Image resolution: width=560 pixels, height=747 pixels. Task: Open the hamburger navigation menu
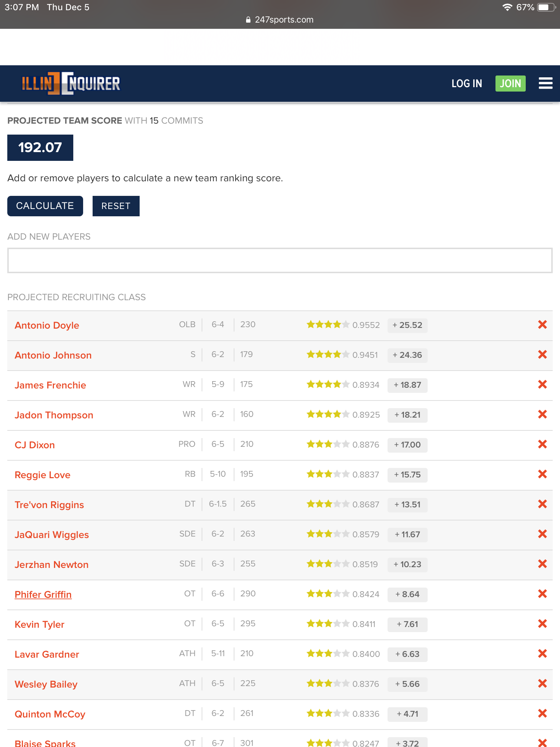pyautogui.click(x=545, y=83)
